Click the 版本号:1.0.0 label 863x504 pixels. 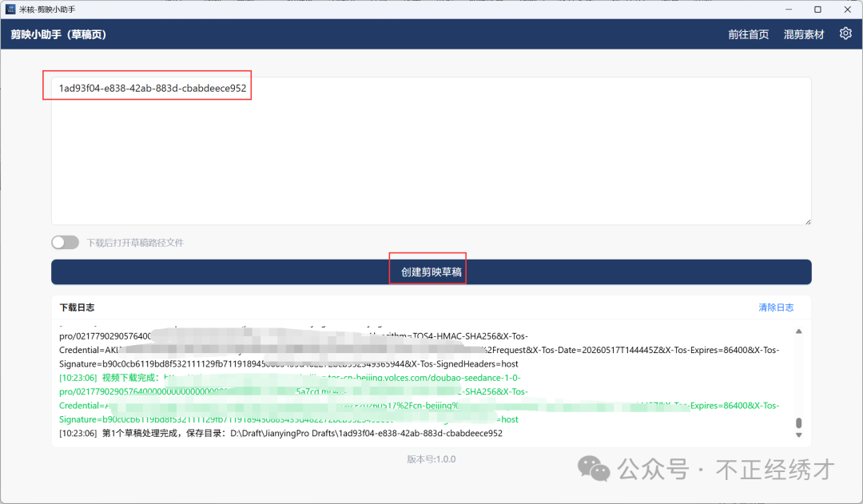tap(431, 459)
